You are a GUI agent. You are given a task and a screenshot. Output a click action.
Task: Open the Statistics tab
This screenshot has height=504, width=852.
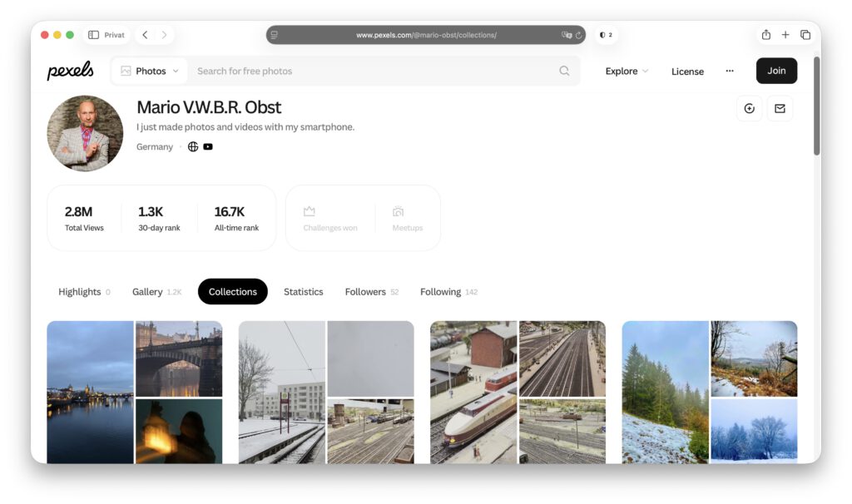point(303,292)
